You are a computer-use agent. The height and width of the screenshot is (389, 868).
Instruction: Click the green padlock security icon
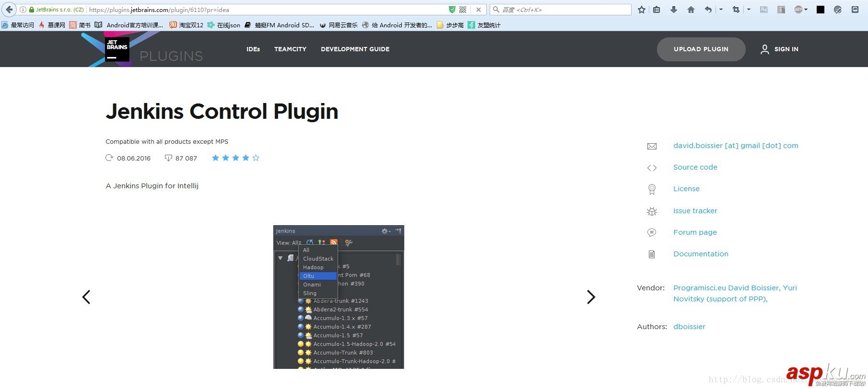click(x=31, y=10)
